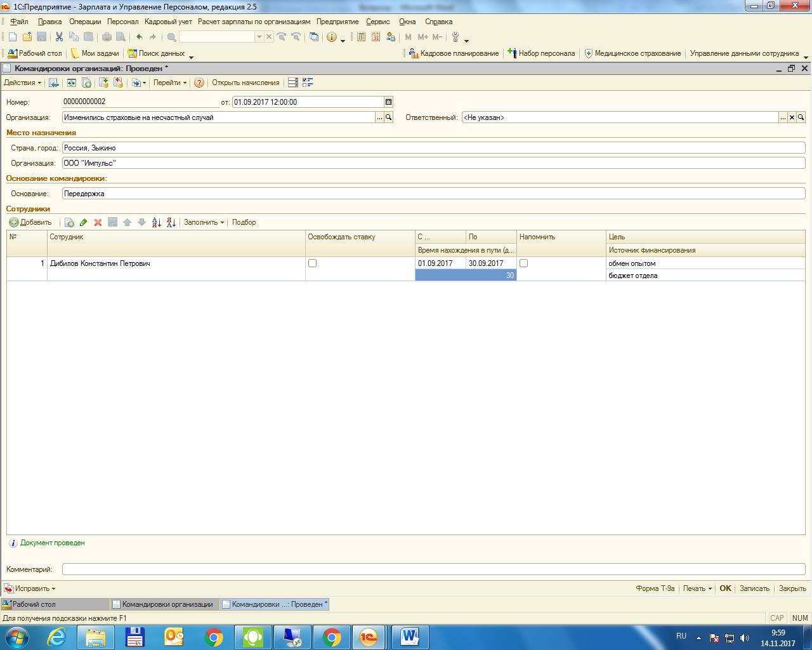Click Открыть начисления button
The image size is (812, 650).
(x=246, y=83)
